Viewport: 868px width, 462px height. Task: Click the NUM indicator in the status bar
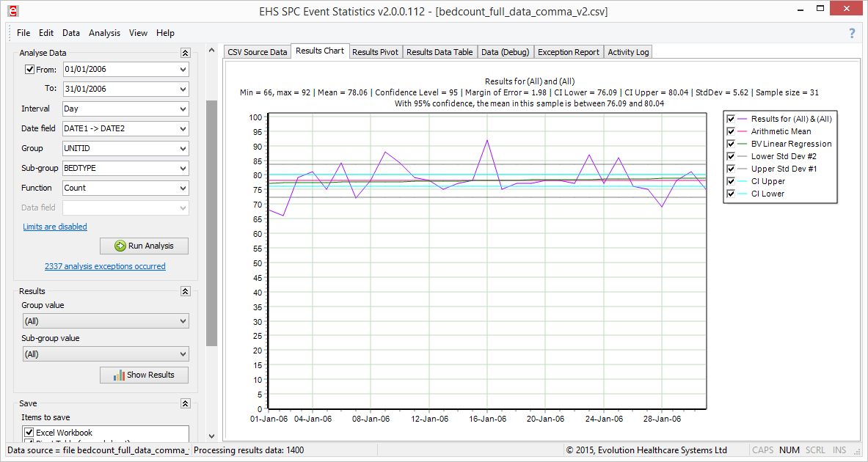coord(789,450)
